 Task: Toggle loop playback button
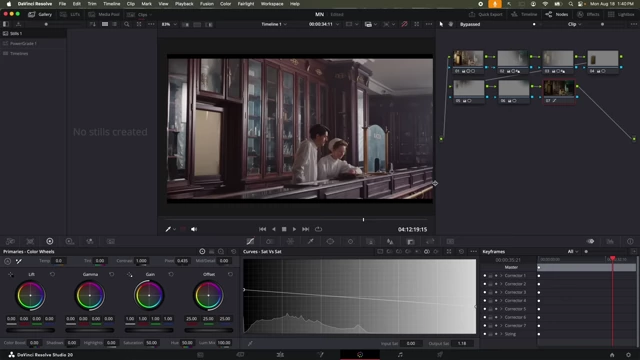pyautogui.click(x=318, y=229)
